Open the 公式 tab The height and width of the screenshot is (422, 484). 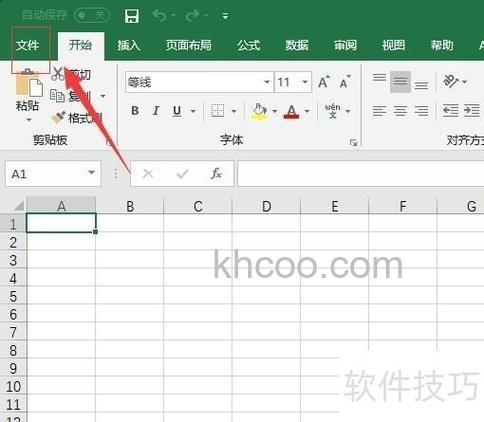[248, 45]
